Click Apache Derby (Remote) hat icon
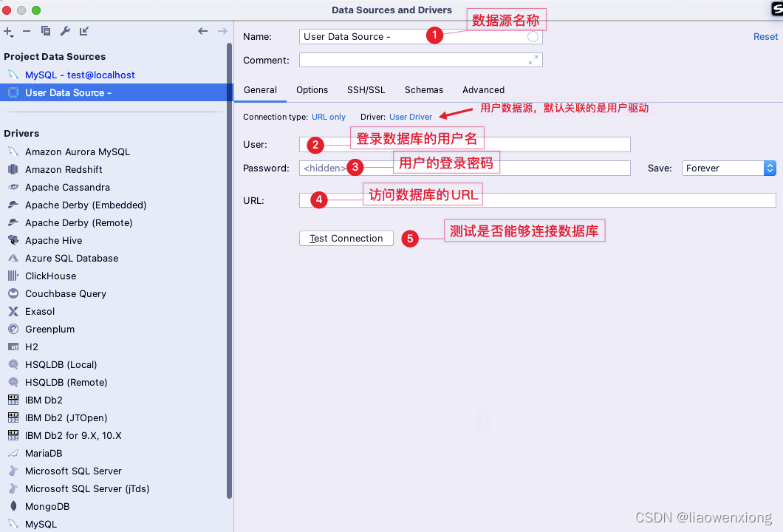Viewport: 783px width, 532px height. coord(13,222)
